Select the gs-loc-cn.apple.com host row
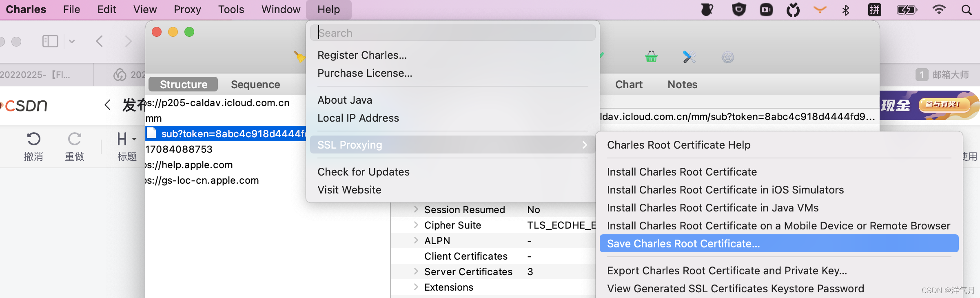The width and height of the screenshot is (980, 298). coord(202,180)
